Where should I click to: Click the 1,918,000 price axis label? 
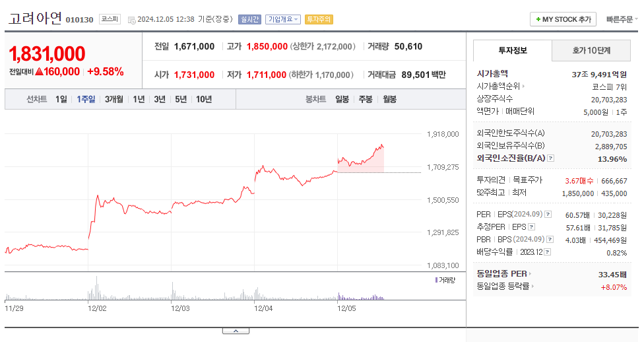(x=443, y=134)
